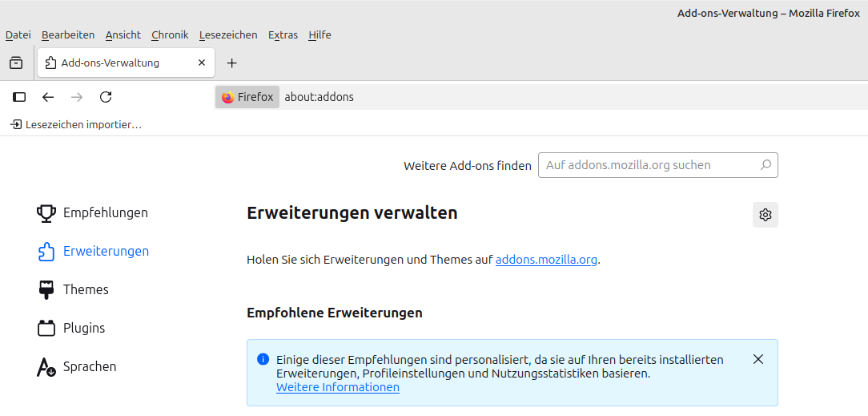Screen dimensions: 868x416
Task: Close the Add-ons-Verwaltung tab
Action: click(202, 63)
